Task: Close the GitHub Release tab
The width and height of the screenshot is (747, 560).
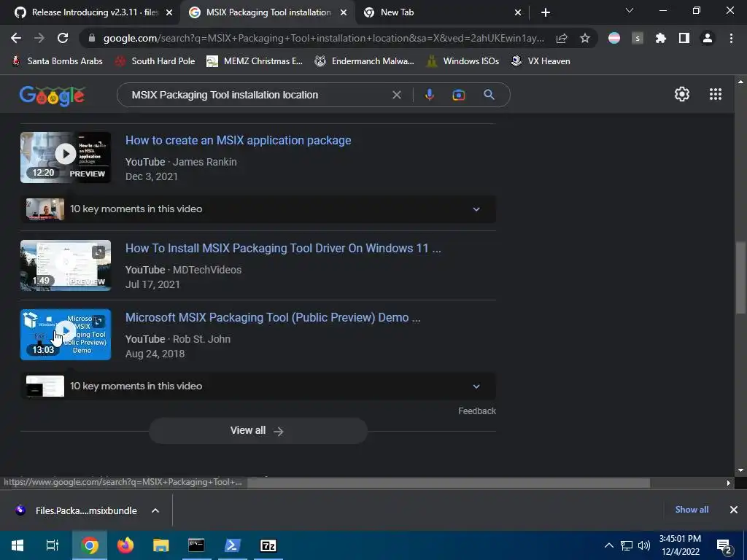Action: (x=169, y=13)
